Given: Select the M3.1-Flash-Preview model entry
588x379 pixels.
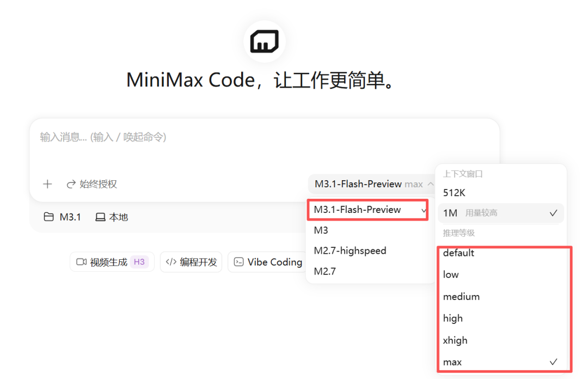Looking at the screenshot, I should (368, 210).
